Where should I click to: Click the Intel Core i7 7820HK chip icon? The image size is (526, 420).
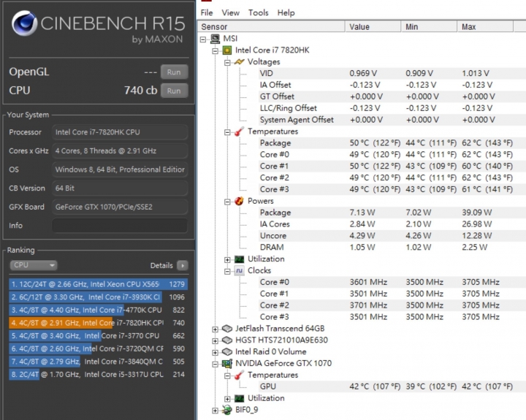(227, 50)
